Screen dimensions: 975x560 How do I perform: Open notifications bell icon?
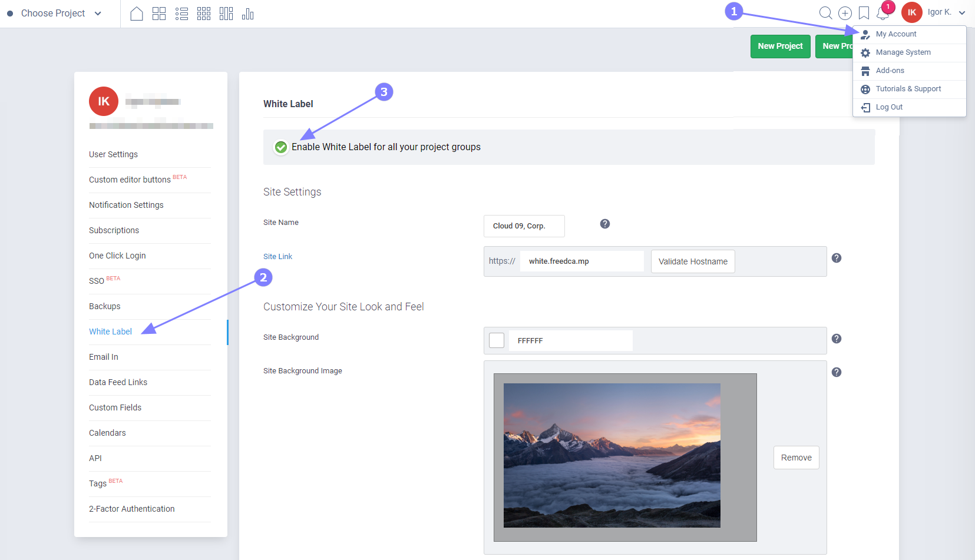pyautogui.click(x=883, y=13)
